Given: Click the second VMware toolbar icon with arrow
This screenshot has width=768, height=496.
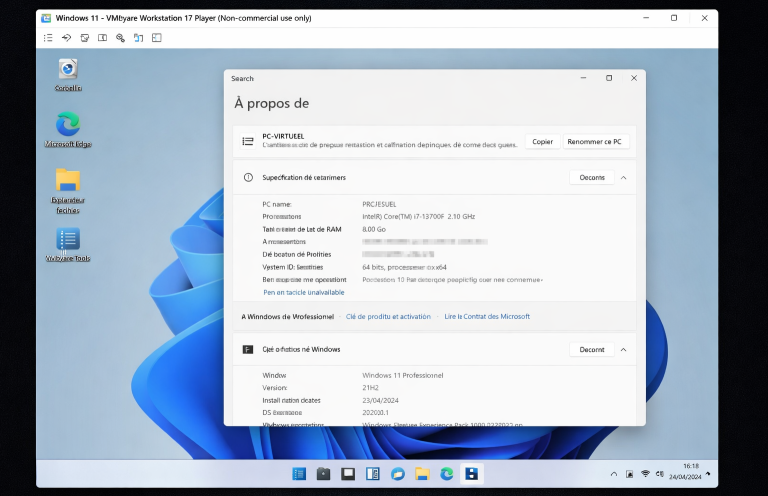Looking at the screenshot, I should pyautogui.click(x=66, y=38).
